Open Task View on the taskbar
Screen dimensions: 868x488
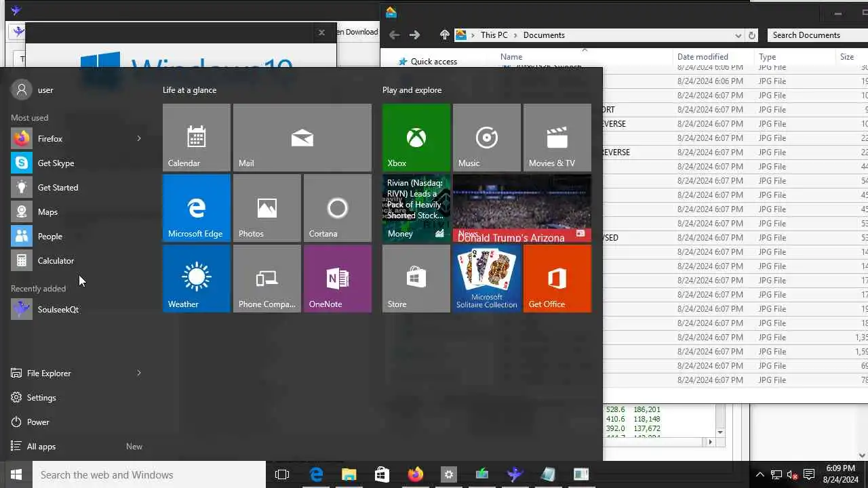282,474
